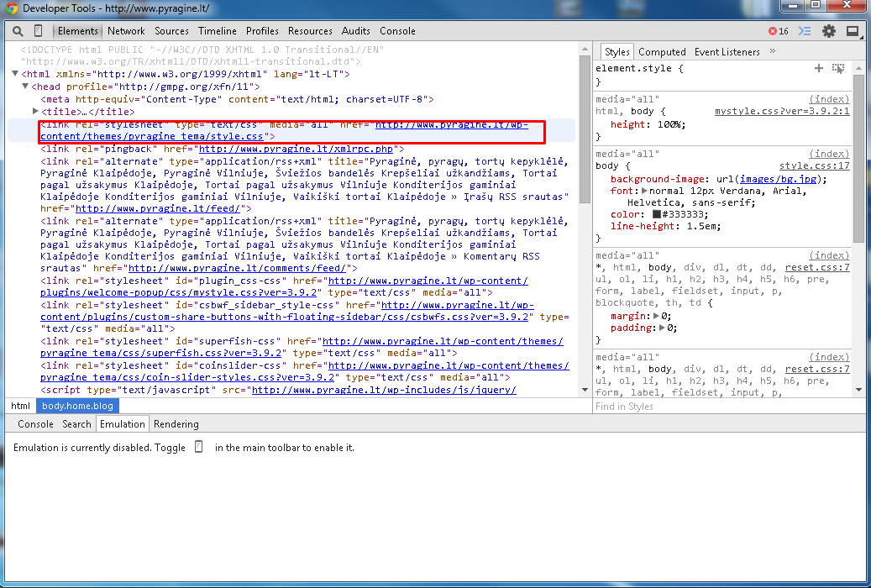Click the device icon in emulation message
This screenshot has width=871, height=588.
(199, 446)
